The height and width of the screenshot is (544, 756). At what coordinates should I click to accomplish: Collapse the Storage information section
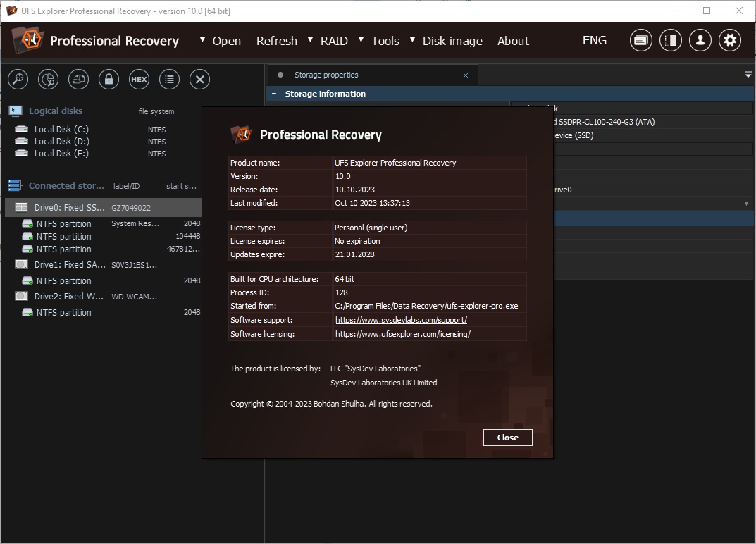[274, 94]
